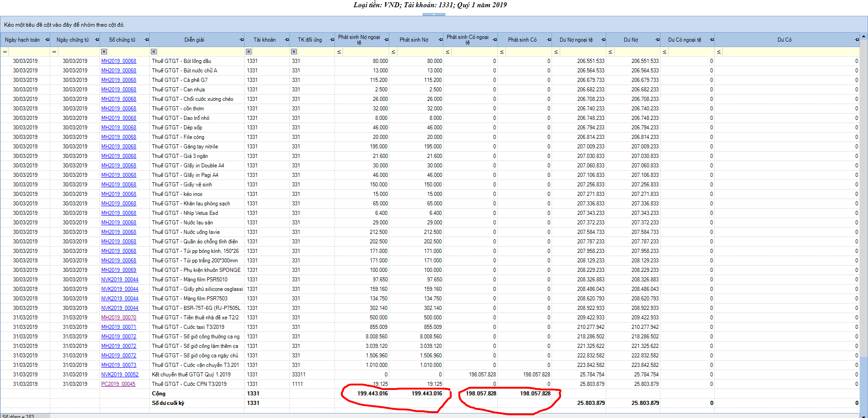This screenshot has height=418, width=868.
Task: Open contains filter operator for Diễn giải
Action: (x=154, y=52)
